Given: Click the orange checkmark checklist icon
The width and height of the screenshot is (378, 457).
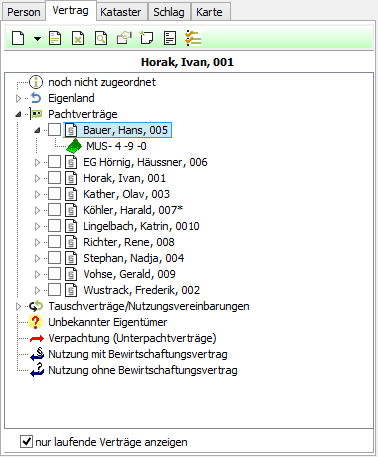Looking at the screenshot, I should [x=193, y=38].
